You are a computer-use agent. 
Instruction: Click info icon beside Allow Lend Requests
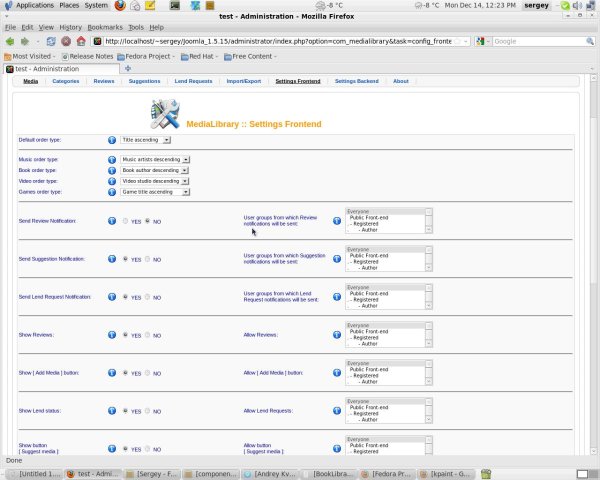click(337, 410)
